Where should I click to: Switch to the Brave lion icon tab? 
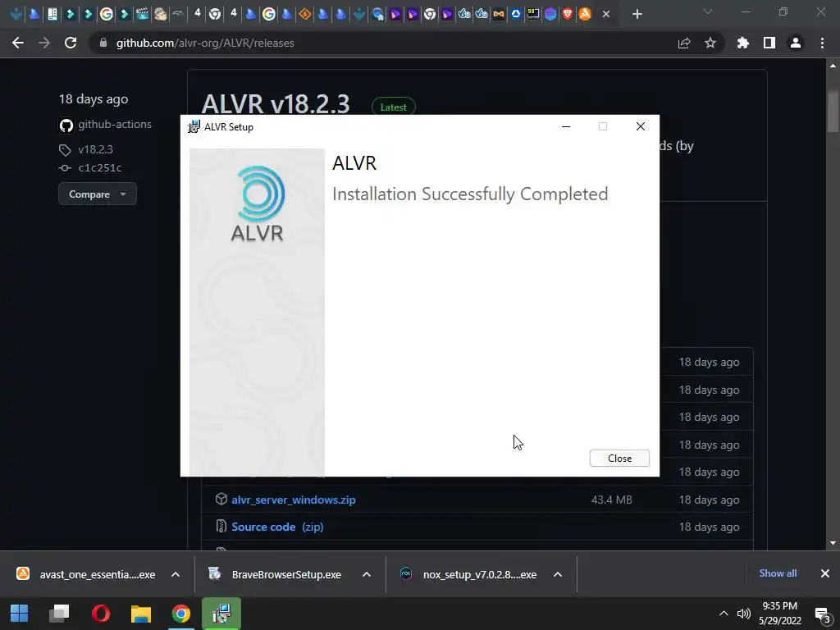pos(568,15)
